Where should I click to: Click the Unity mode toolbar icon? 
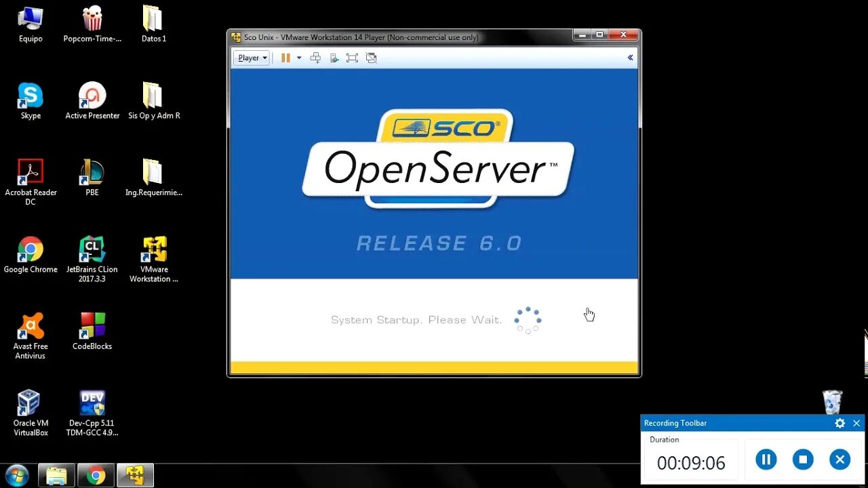tap(371, 58)
